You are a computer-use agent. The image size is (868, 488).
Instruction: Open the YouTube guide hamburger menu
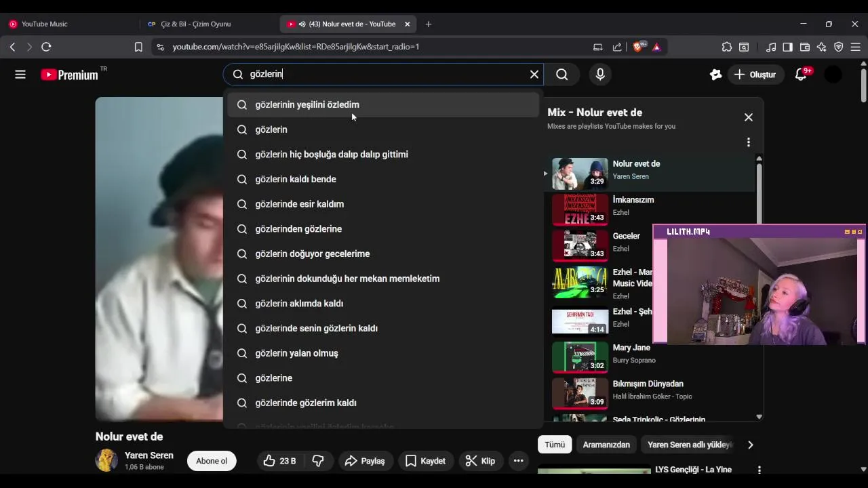20,75
